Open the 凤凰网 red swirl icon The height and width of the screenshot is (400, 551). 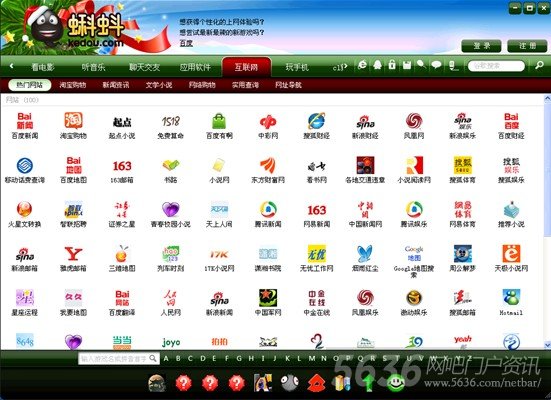point(414,121)
